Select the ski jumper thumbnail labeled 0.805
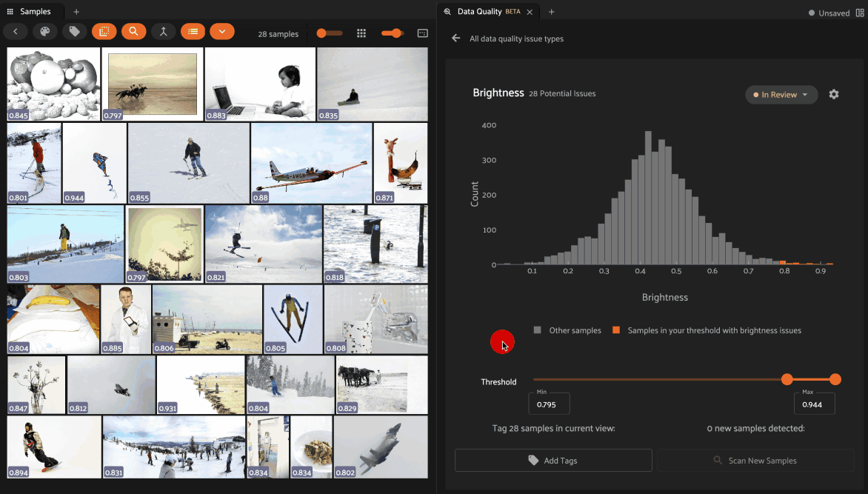 293,319
